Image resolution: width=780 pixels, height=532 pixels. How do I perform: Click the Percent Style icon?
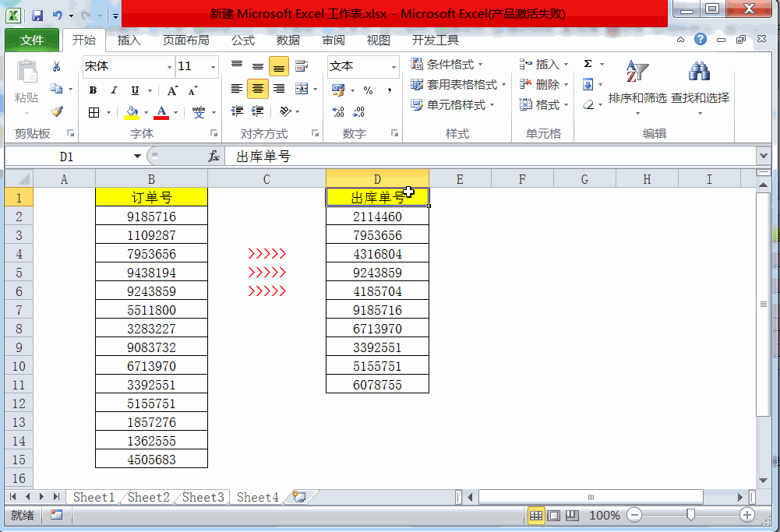(x=368, y=90)
